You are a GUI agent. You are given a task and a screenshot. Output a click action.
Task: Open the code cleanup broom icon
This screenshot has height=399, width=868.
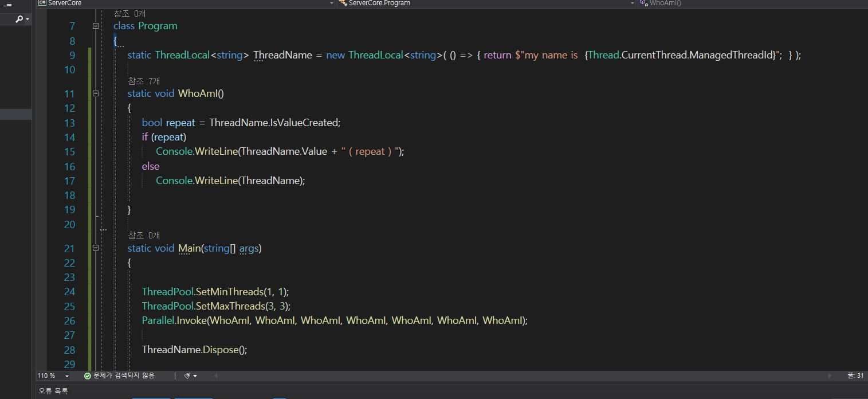pyautogui.click(x=187, y=376)
